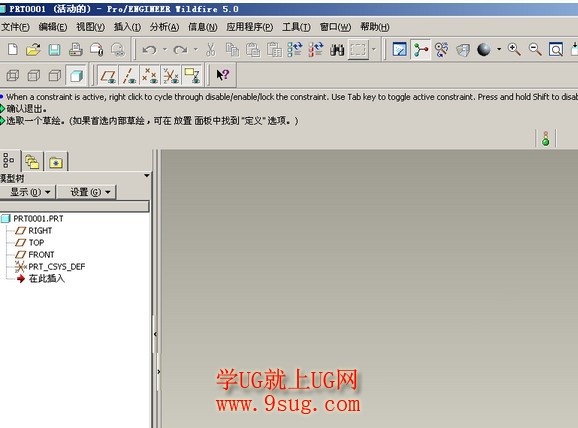The width and height of the screenshot is (578, 428).
Task: Click the What's This help cursor icon
Action: pyautogui.click(x=223, y=75)
